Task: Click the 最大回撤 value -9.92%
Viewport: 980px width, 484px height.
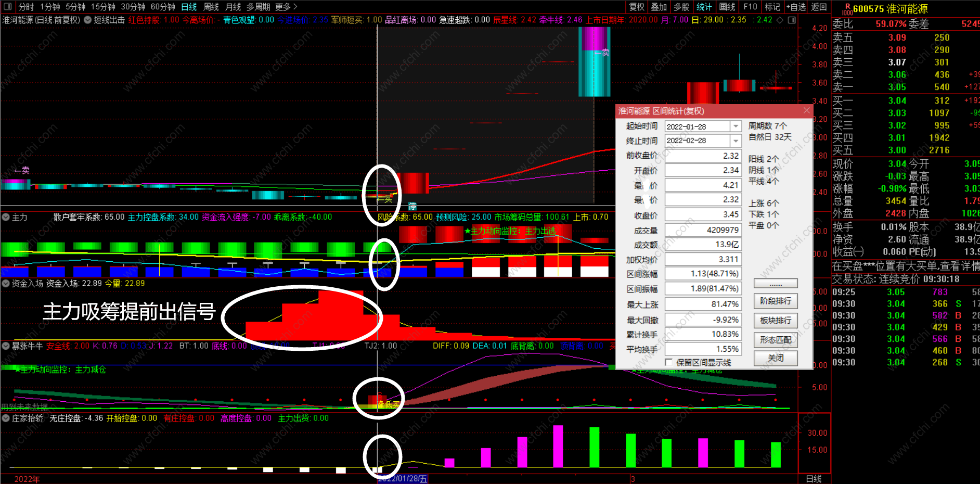Action: coord(703,320)
